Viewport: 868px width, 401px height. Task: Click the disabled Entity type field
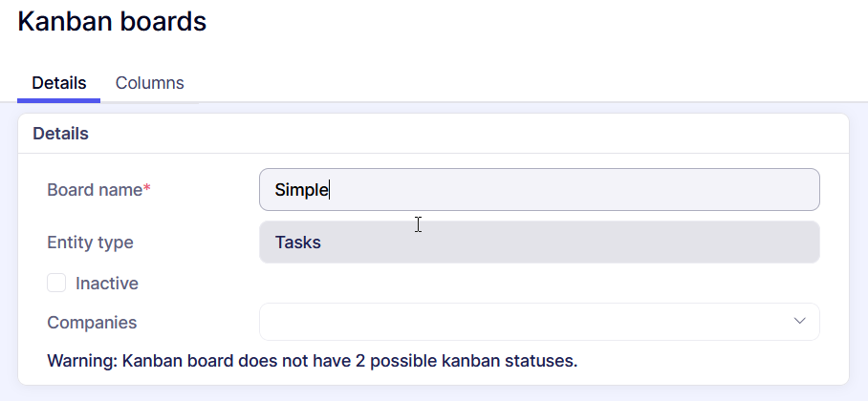click(539, 243)
